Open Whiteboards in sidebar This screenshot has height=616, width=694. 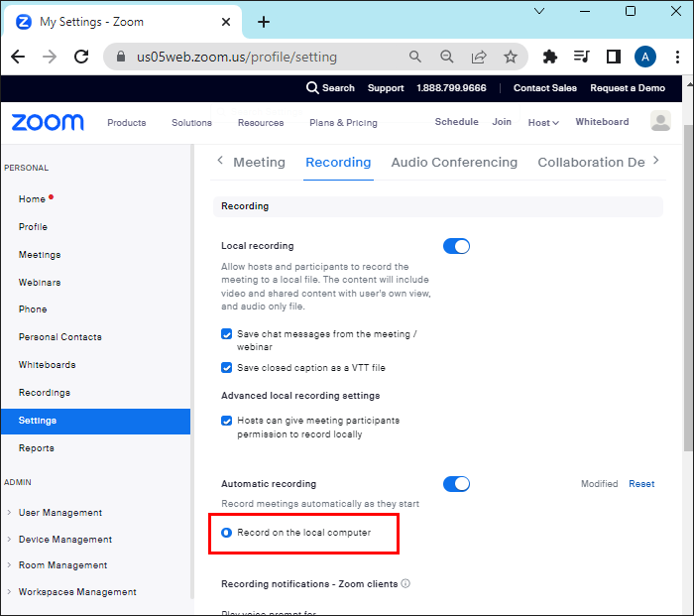pos(47,365)
